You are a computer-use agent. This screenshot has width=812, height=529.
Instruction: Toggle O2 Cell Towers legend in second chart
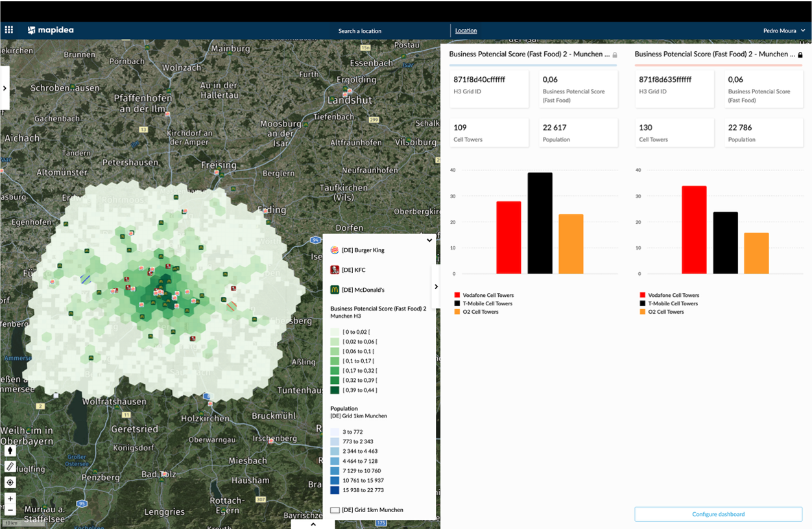point(662,312)
